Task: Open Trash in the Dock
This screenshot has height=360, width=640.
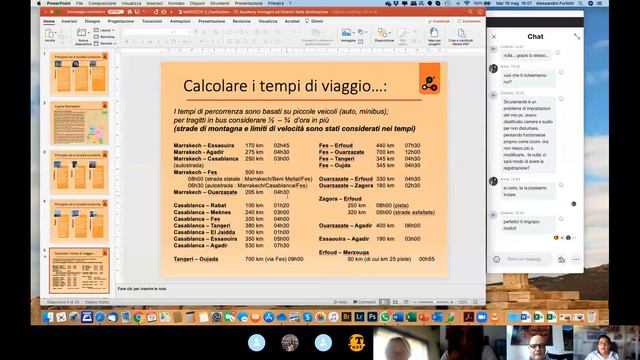Action: coord(592,317)
